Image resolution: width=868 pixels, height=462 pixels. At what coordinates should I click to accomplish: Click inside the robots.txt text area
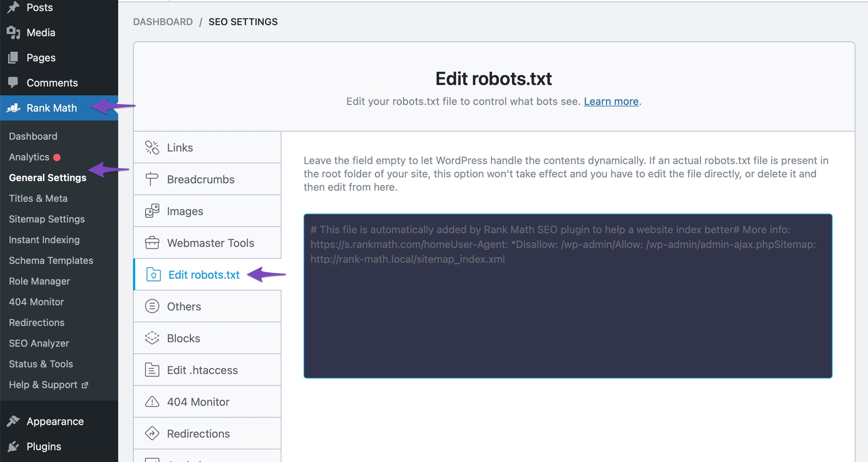(568, 296)
